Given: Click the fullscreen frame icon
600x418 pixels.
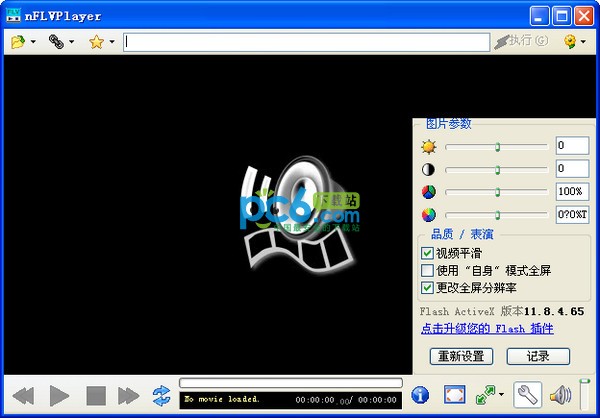Looking at the screenshot, I should click(x=455, y=394).
